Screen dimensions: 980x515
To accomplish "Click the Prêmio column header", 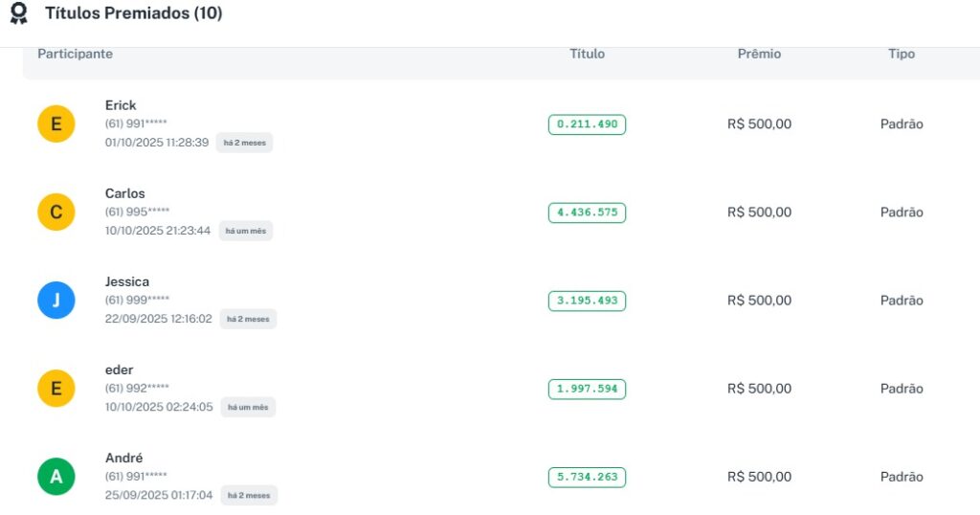I will click(759, 54).
